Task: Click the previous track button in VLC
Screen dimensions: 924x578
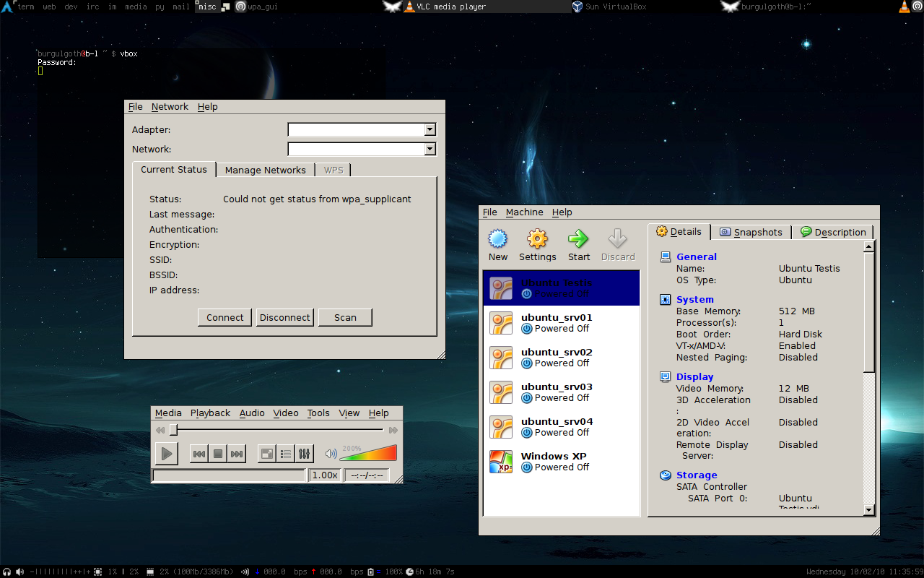Action: click(199, 454)
